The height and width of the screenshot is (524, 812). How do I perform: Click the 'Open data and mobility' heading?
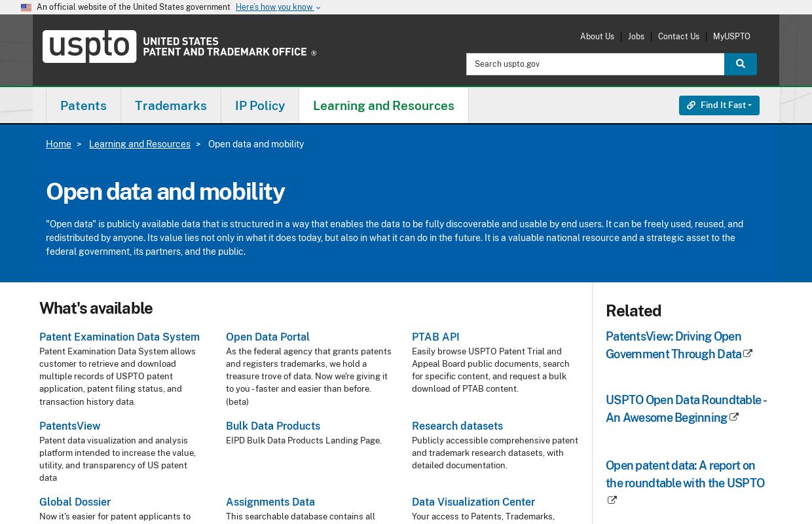pyautogui.click(x=165, y=191)
